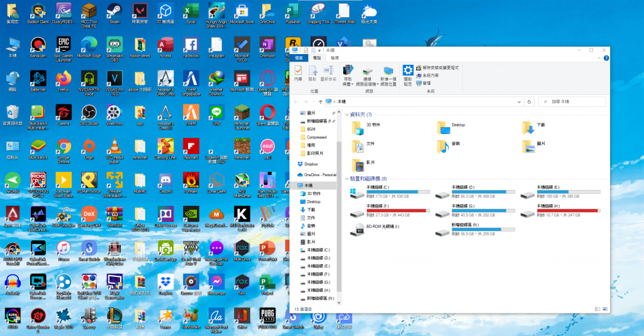The image size is (644, 336).
Task: Select the WinRAR desktop icon
Action: [114, 217]
